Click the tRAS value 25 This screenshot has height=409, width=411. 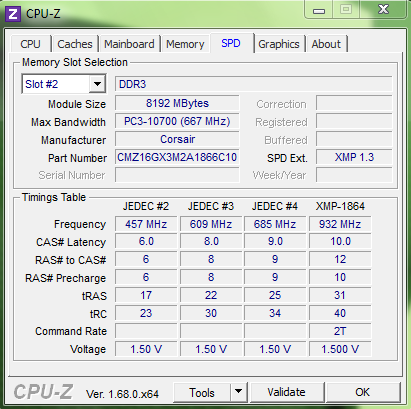pos(275,295)
